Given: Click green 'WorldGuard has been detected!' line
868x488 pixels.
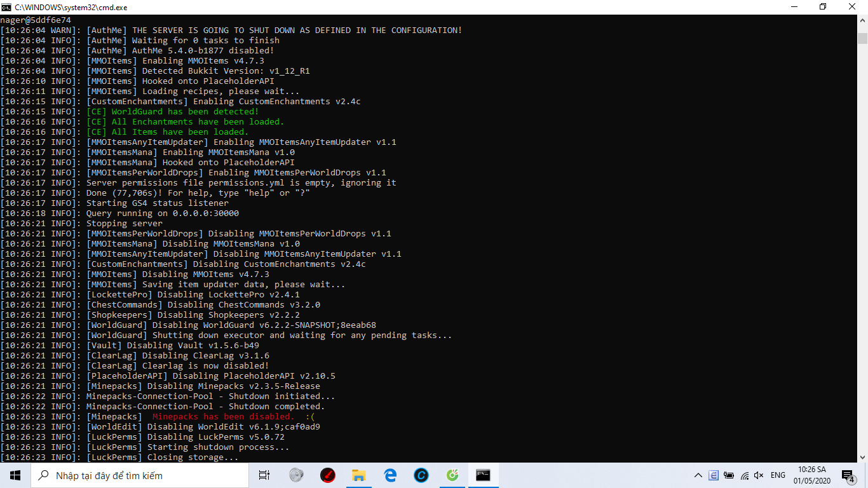Looking at the screenshot, I should (x=130, y=112).
